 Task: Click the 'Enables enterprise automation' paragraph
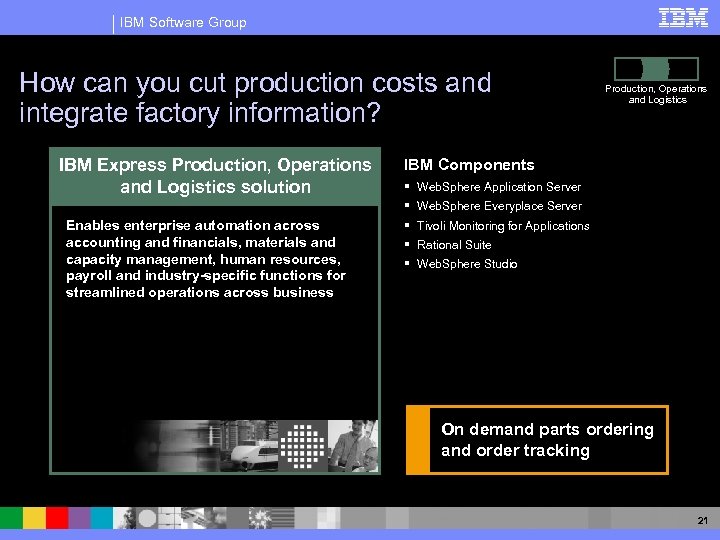206,259
